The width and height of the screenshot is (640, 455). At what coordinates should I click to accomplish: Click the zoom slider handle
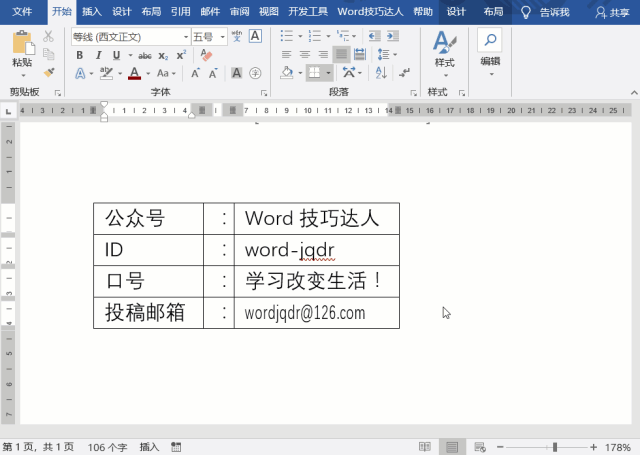click(x=554, y=447)
